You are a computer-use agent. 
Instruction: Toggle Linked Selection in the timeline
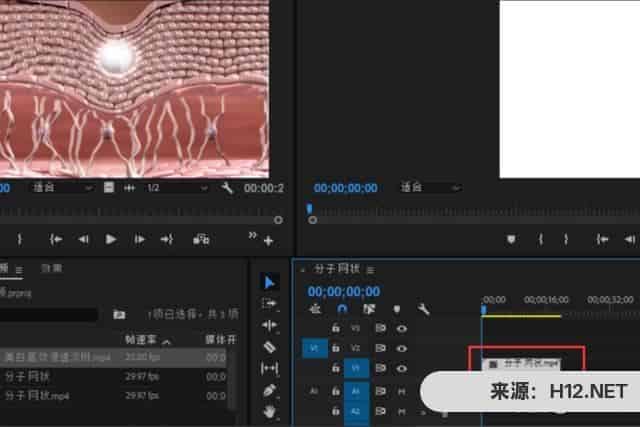369,309
